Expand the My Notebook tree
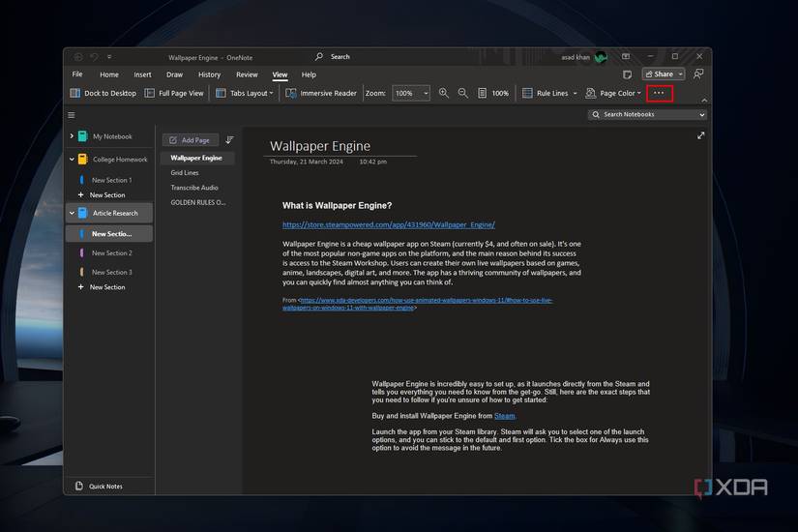Screen dimensions: 798x532 tap(72, 136)
